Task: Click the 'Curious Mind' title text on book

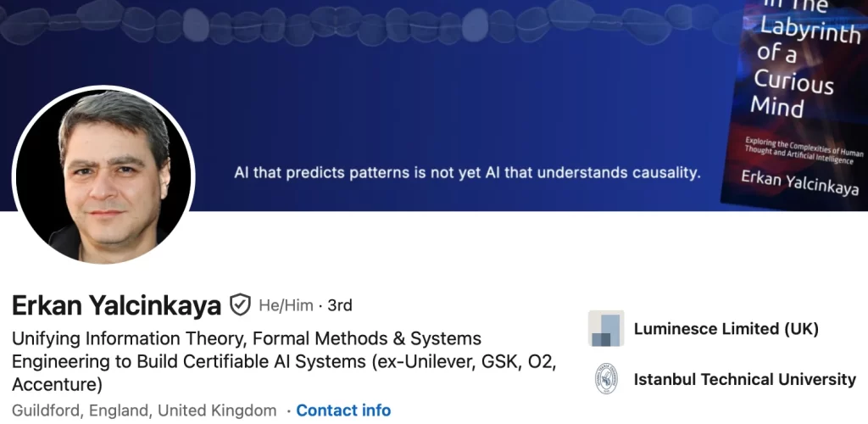Action: pos(793,92)
